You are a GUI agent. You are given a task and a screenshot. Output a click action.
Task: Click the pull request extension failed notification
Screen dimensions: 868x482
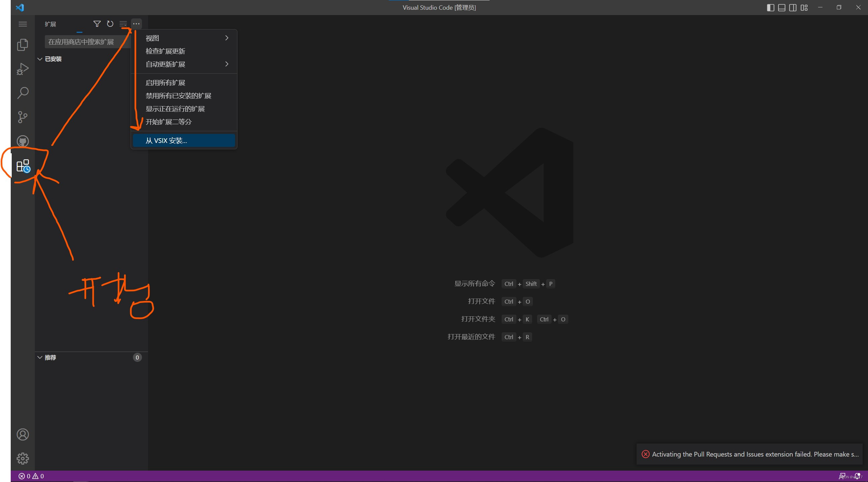pos(749,454)
